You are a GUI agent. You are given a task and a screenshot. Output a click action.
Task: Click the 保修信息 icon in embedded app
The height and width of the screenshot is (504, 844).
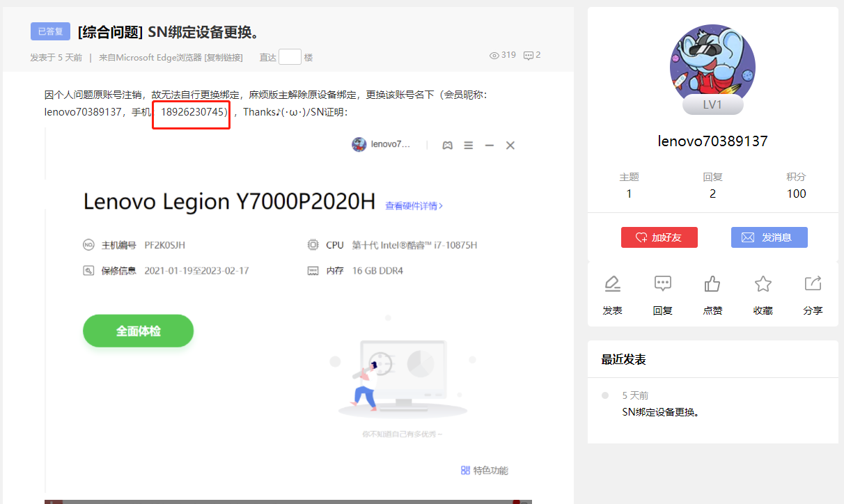(88, 271)
